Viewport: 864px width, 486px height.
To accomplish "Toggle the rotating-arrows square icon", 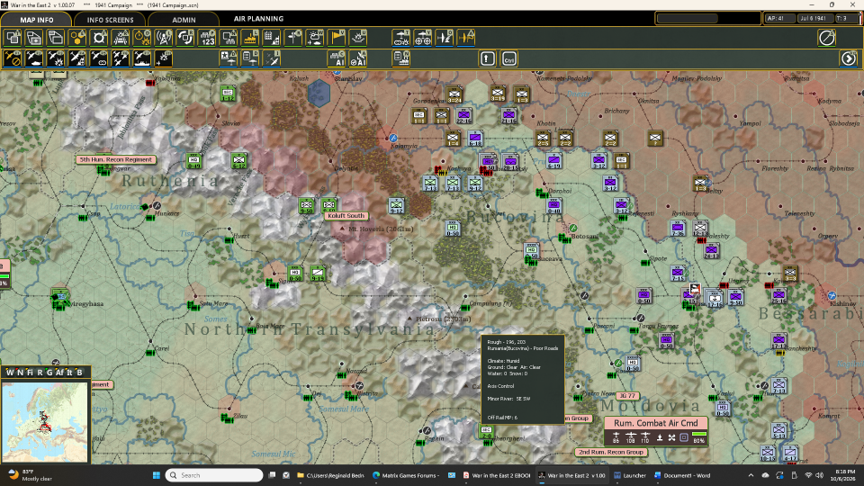I will tap(185, 38).
